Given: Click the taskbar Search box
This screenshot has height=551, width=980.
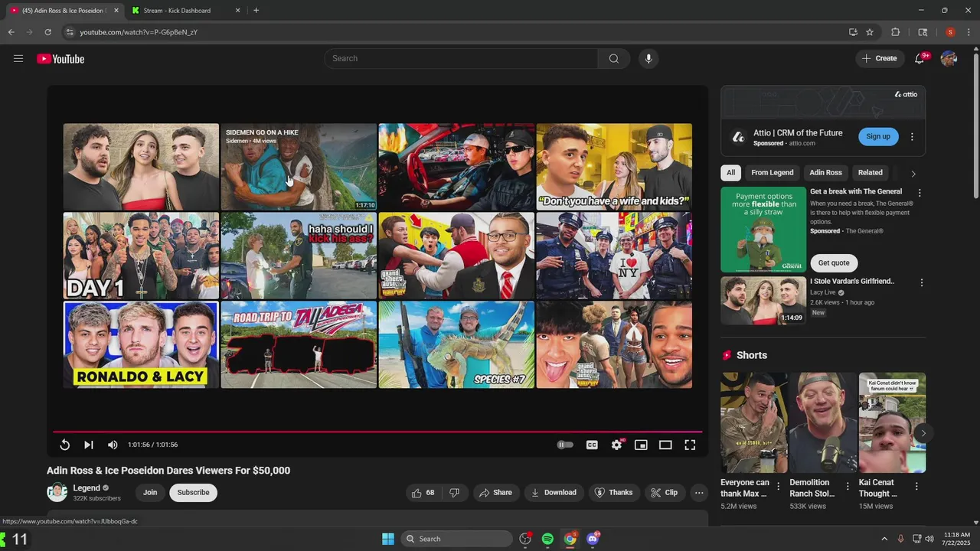Looking at the screenshot, I should click(456, 539).
